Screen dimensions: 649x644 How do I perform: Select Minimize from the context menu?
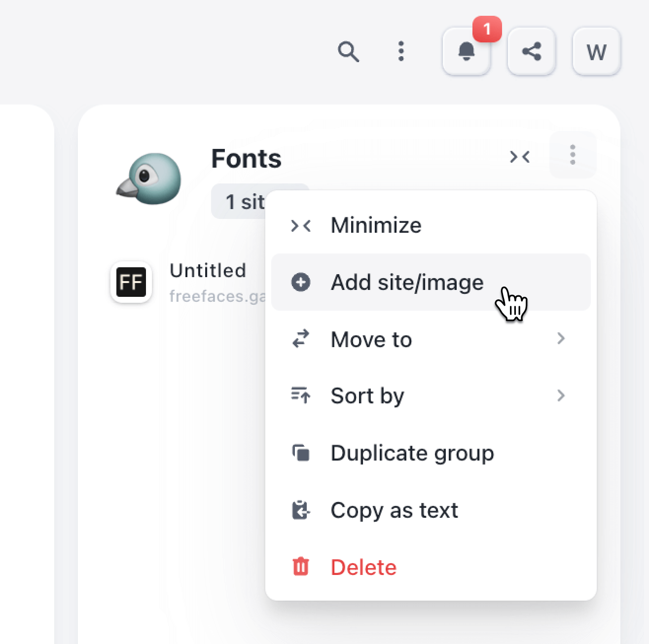click(431, 225)
